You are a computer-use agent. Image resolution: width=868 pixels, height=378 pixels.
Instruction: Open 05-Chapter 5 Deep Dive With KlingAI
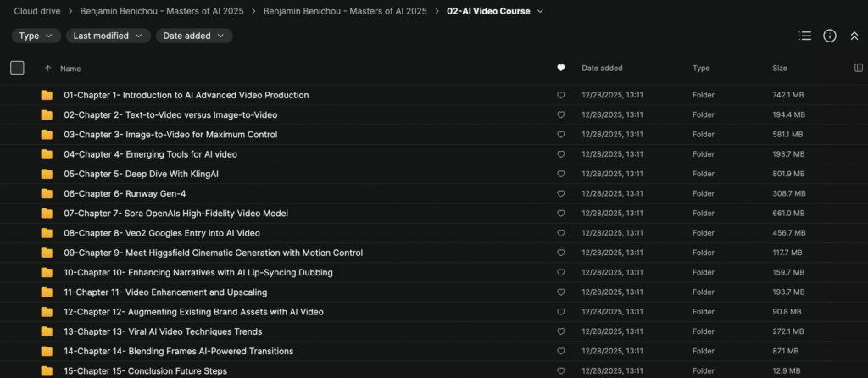(142, 174)
